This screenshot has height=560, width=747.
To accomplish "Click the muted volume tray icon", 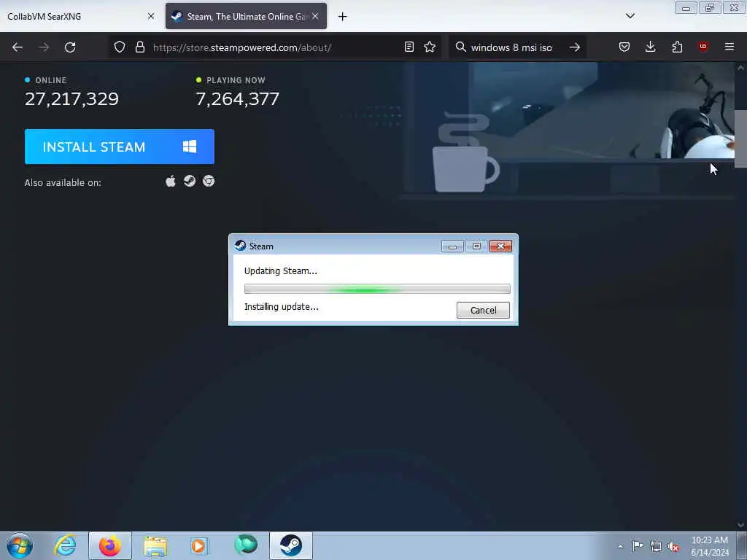I will 673,546.
